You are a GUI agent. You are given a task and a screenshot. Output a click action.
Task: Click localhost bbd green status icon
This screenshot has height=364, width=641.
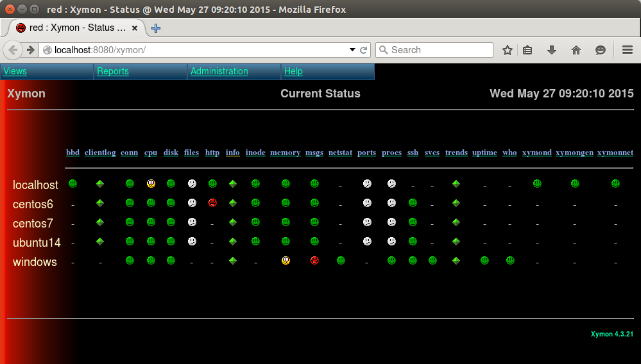pos(73,184)
